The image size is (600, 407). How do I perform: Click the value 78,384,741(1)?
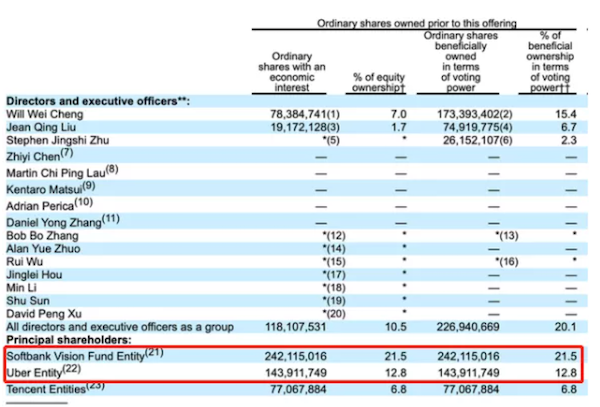(305, 114)
